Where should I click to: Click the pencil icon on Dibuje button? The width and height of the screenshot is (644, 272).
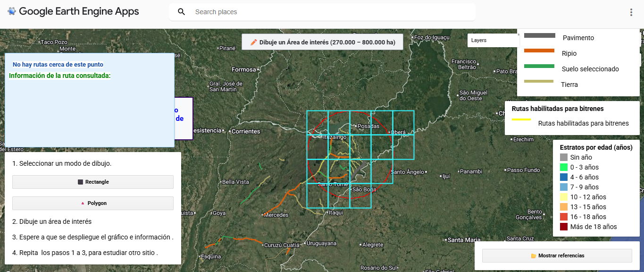click(253, 42)
